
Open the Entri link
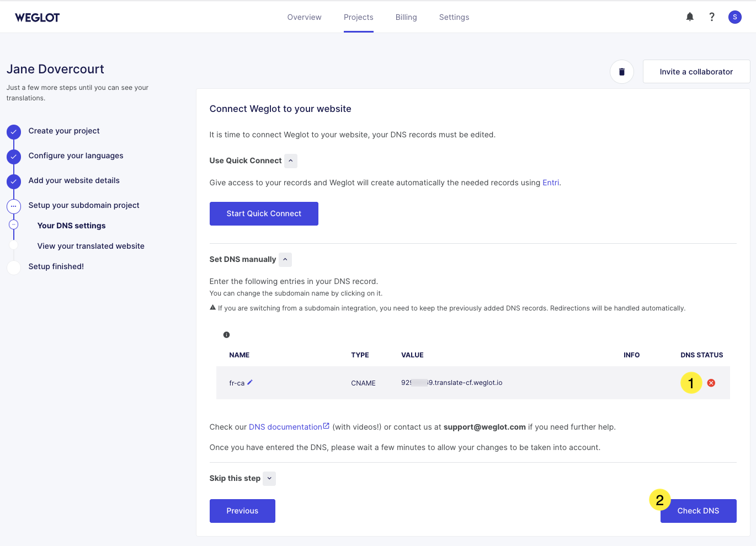551,183
